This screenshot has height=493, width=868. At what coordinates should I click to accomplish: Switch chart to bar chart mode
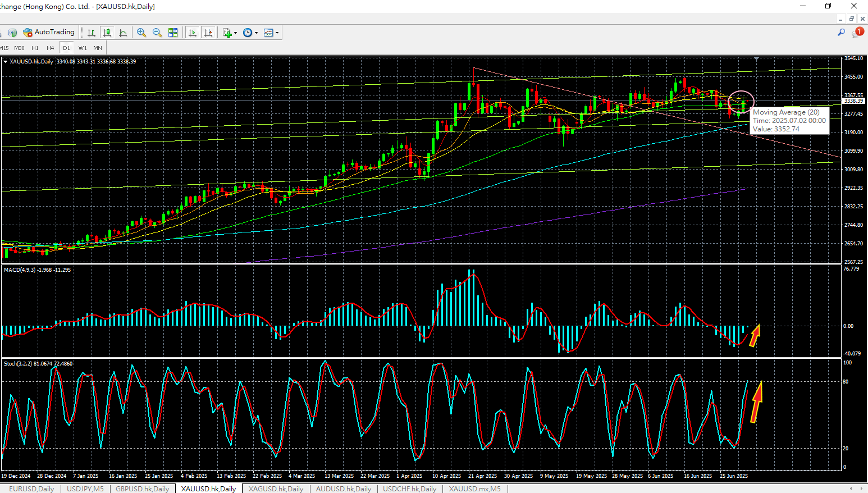[x=92, y=33]
